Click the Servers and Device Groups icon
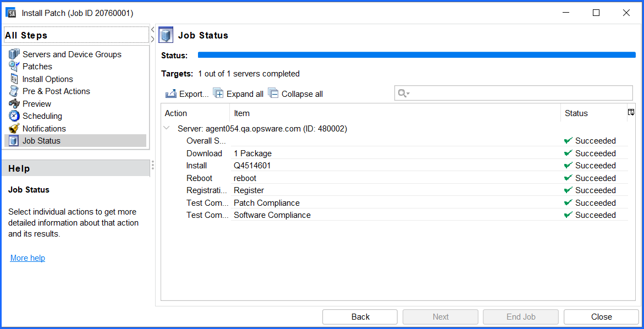The image size is (644, 329). click(14, 54)
